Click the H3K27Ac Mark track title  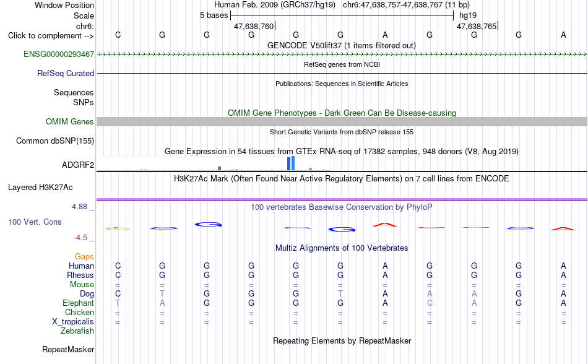[342, 178]
